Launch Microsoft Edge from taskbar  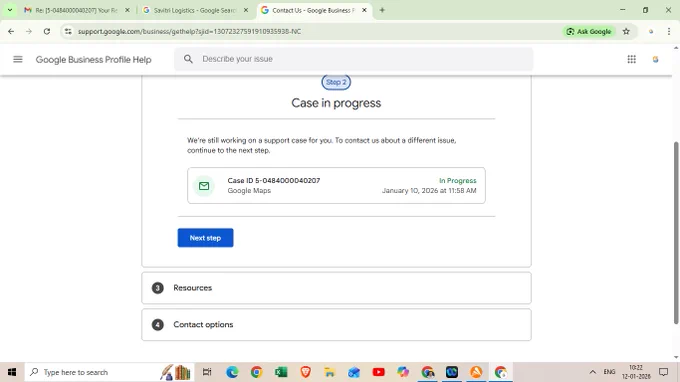pos(232,372)
